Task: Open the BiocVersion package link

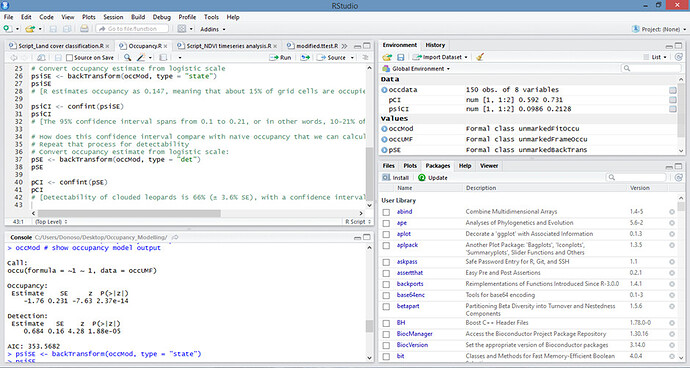Action: tap(412, 345)
